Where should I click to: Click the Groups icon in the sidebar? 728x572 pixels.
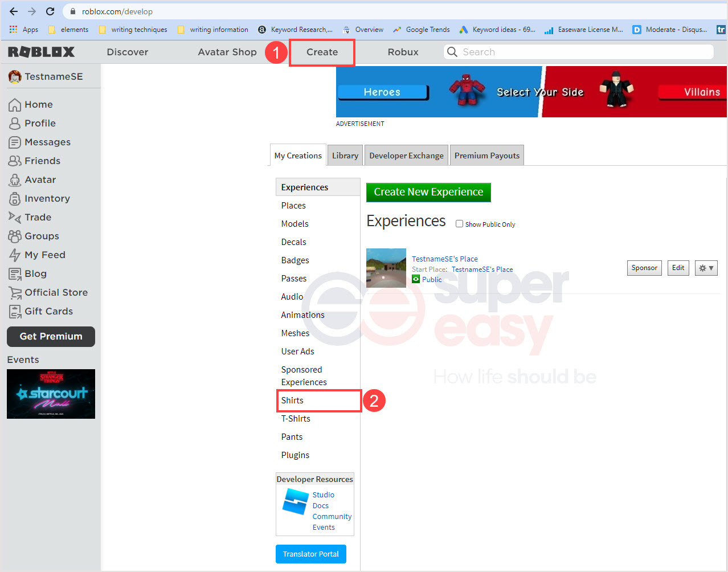(x=15, y=236)
